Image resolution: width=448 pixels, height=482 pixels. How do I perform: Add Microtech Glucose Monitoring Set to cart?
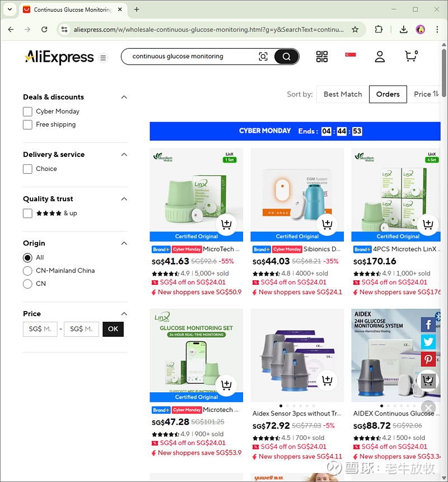(x=226, y=385)
